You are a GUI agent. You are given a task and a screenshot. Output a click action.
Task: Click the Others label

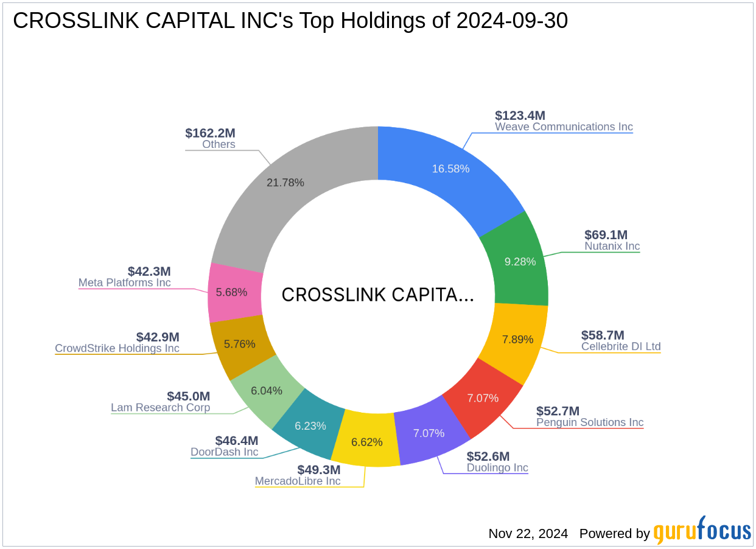pos(219,145)
